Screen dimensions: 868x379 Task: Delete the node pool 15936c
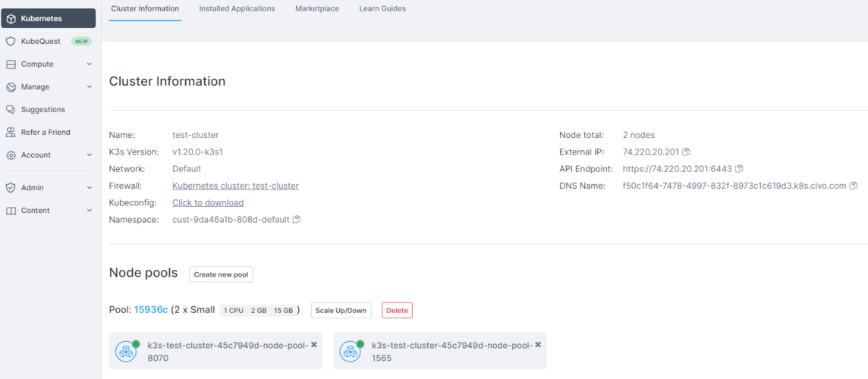tap(397, 310)
